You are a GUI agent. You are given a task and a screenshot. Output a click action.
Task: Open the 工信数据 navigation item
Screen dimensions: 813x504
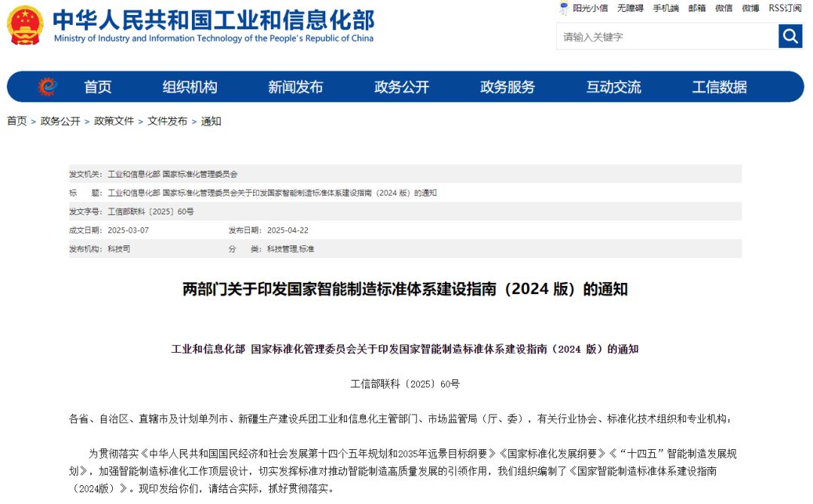point(720,87)
